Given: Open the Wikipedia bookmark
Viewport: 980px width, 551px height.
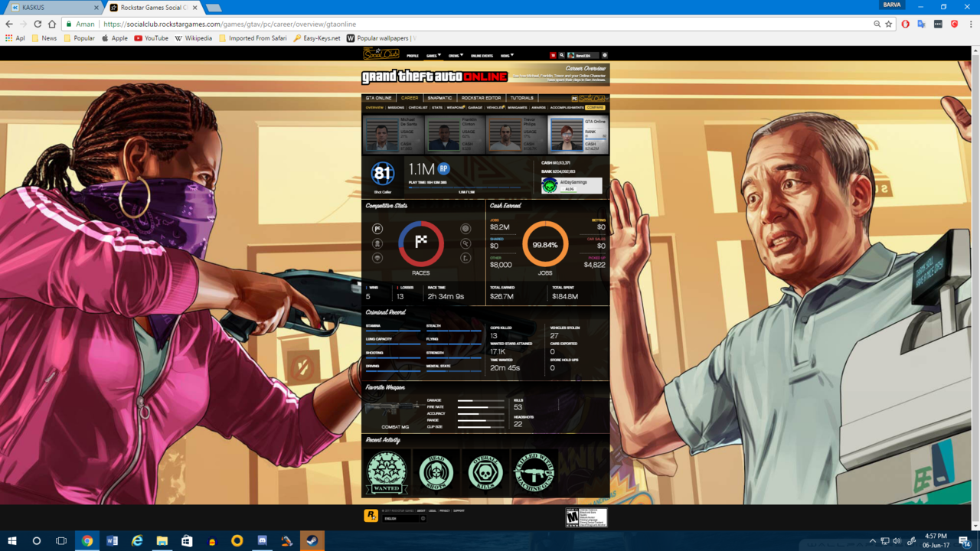Looking at the screenshot, I should [x=194, y=38].
